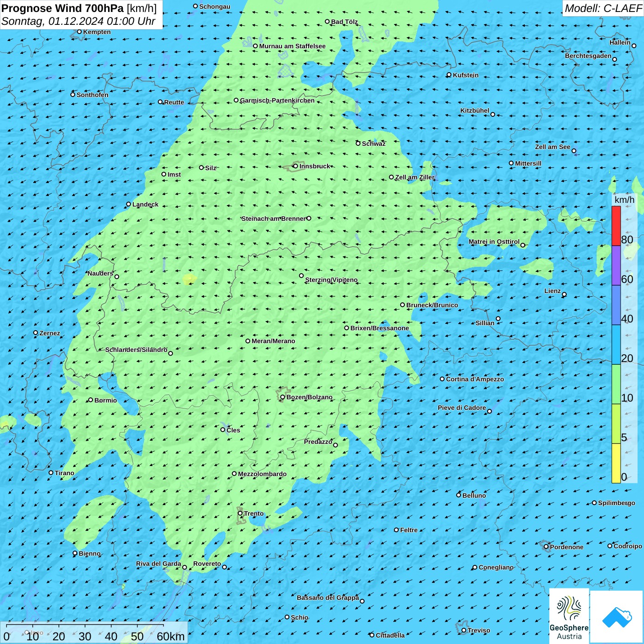This screenshot has width=644, height=644.
Task: Click the Predazzo city label
Action: 318,442
